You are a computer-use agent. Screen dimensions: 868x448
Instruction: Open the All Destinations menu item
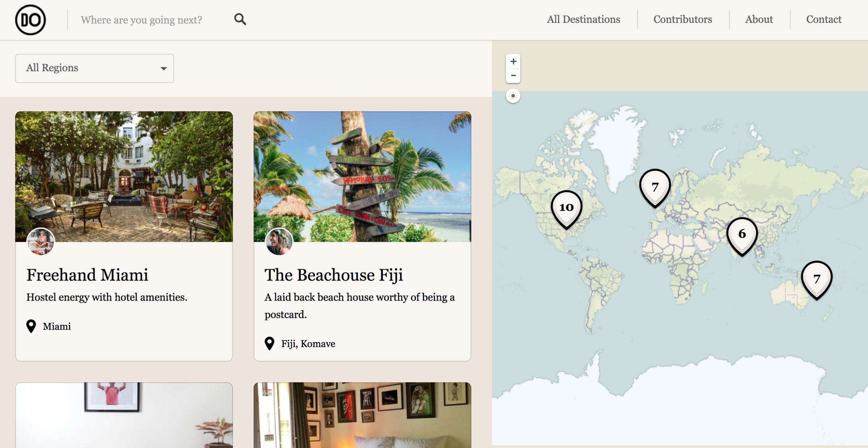[x=583, y=19]
